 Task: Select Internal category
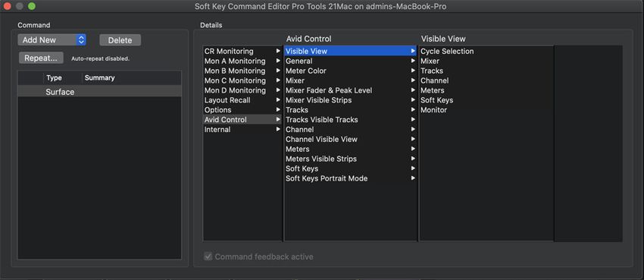(242, 130)
